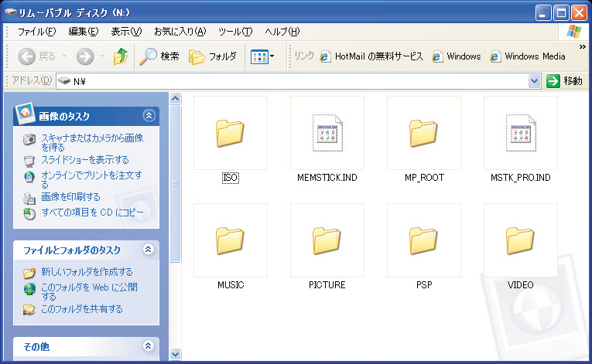
Task: Open the お気に入り(A) menu
Action: click(x=180, y=32)
